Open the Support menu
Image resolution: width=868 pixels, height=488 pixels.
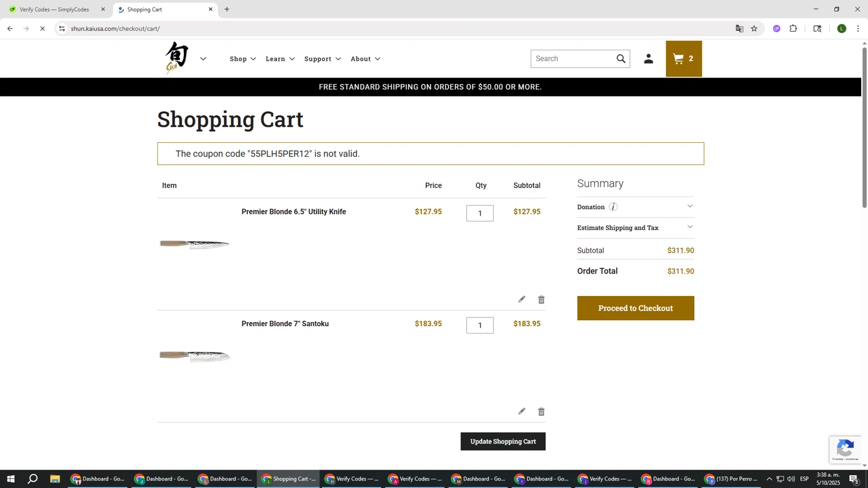pos(322,59)
